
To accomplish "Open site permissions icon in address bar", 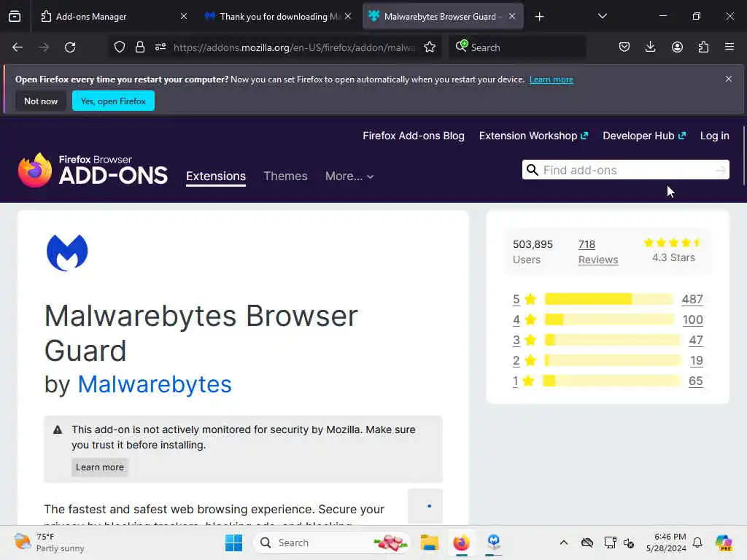I will point(160,47).
